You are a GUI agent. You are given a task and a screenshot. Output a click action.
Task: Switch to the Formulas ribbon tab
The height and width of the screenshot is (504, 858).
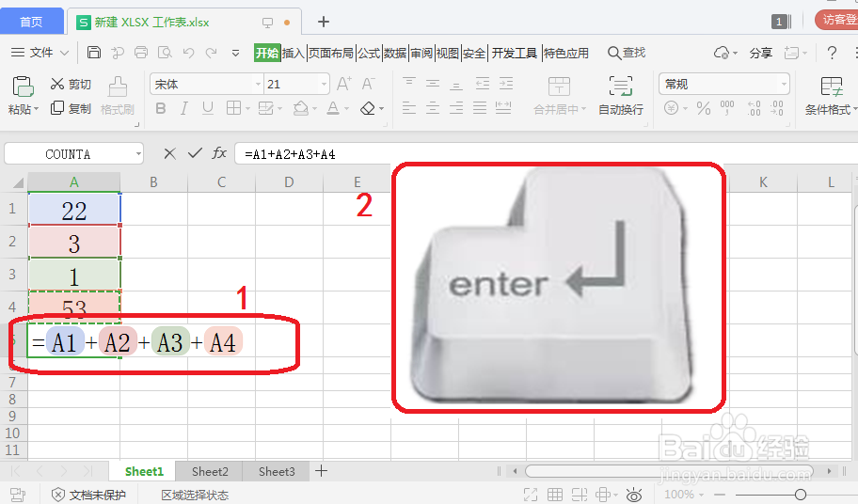pyautogui.click(x=369, y=53)
